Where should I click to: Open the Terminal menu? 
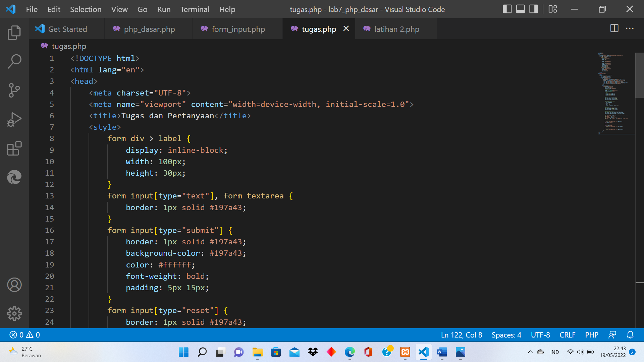click(x=195, y=9)
